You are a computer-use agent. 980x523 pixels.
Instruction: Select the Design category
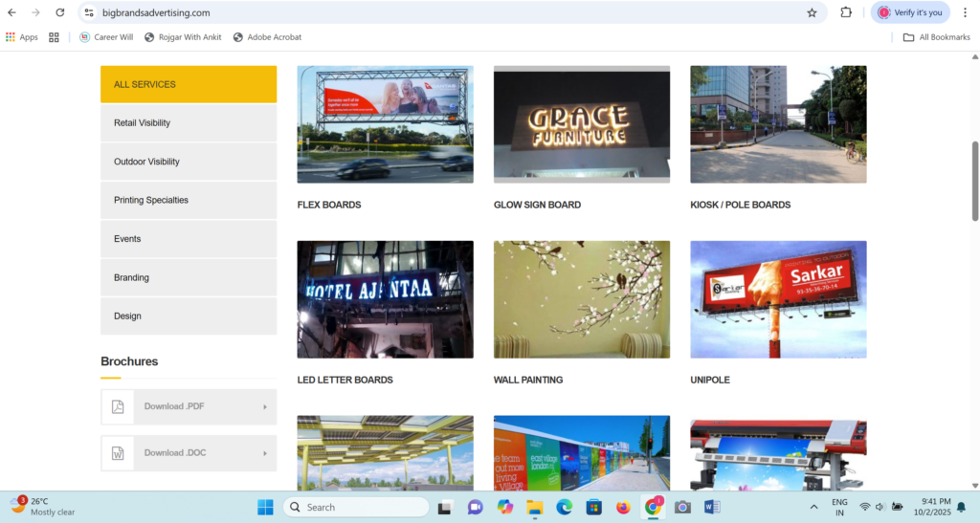coord(189,316)
